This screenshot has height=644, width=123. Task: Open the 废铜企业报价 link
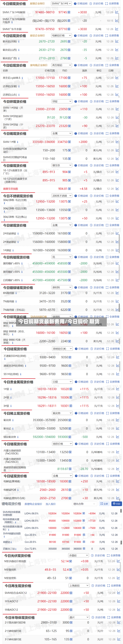[37, 3]
